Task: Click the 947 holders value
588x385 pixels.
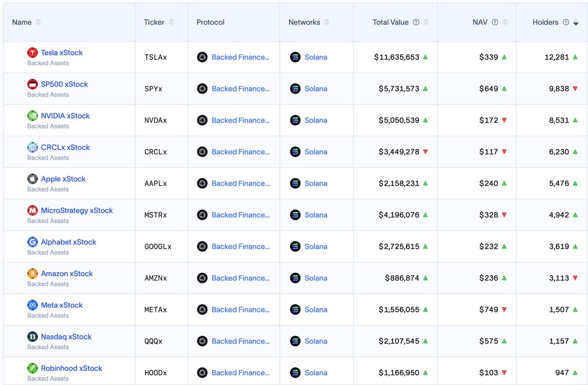Action: [562, 373]
